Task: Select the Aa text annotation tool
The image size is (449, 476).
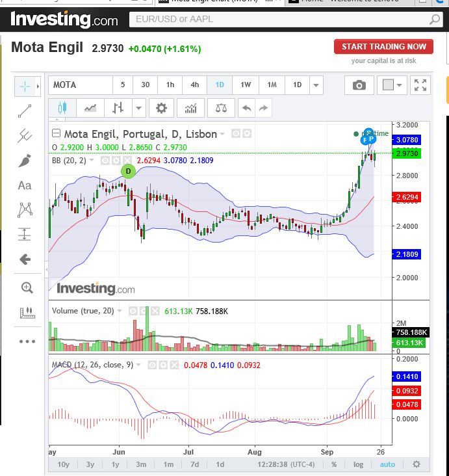Action: [25, 185]
